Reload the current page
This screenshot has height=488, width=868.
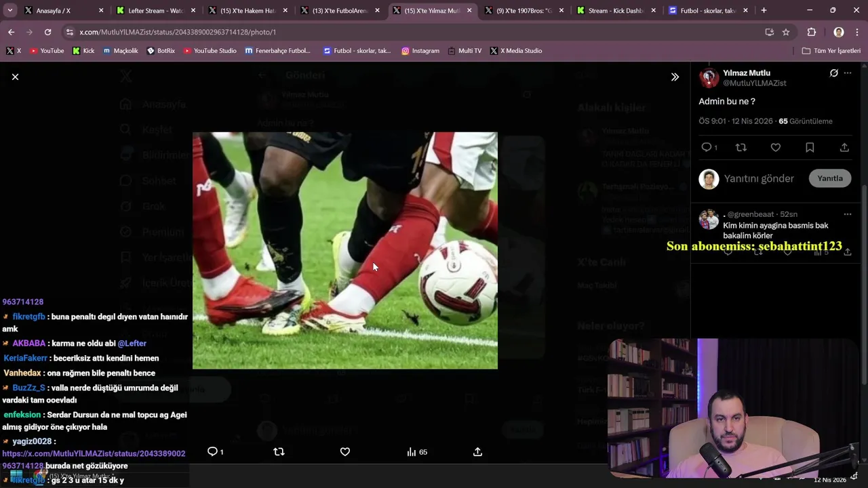(47, 32)
